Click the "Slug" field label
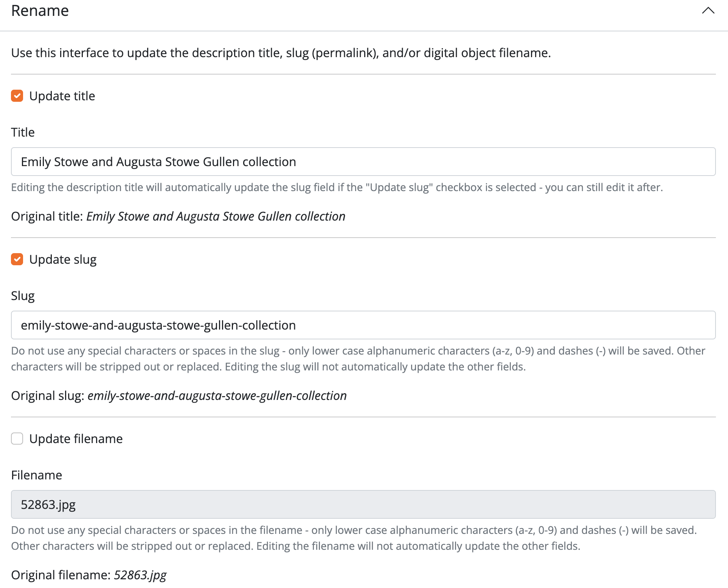Image resolution: width=728 pixels, height=588 pixels. click(23, 296)
